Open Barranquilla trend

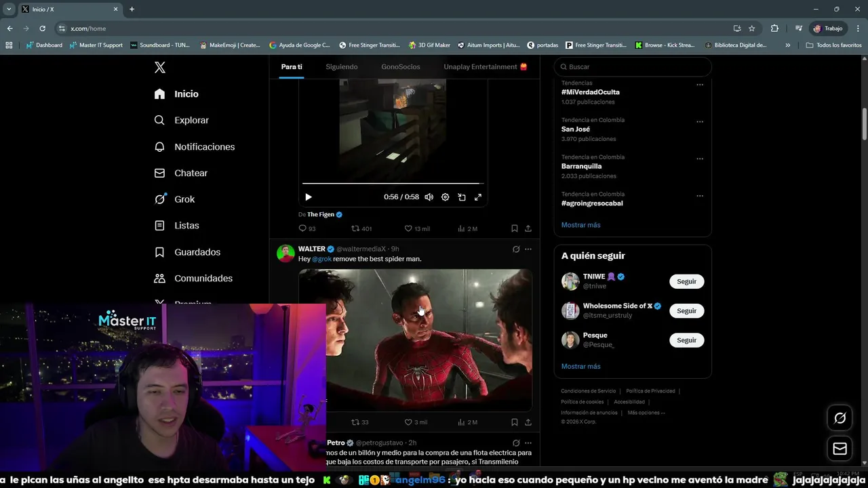582,166
